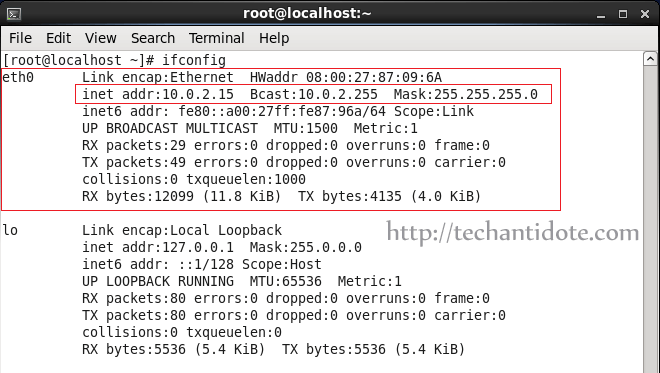Open the Terminal menu
The height and width of the screenshot is (373, 660).
(216, 38)
